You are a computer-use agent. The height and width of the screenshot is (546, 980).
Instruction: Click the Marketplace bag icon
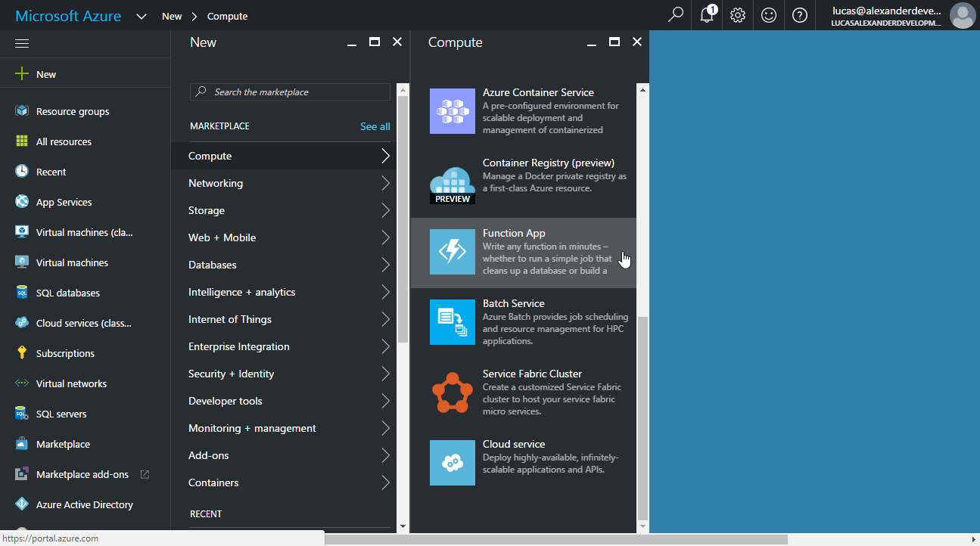[22, 444]
